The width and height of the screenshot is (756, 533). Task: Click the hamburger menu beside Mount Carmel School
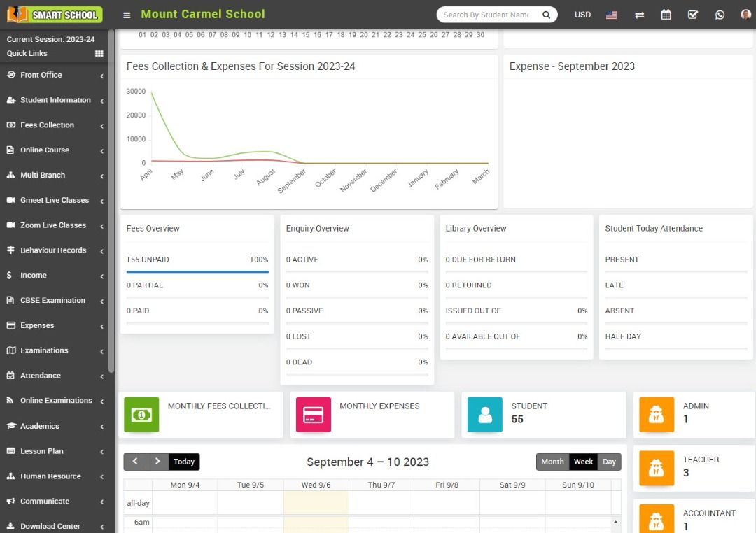coord(127,14)
